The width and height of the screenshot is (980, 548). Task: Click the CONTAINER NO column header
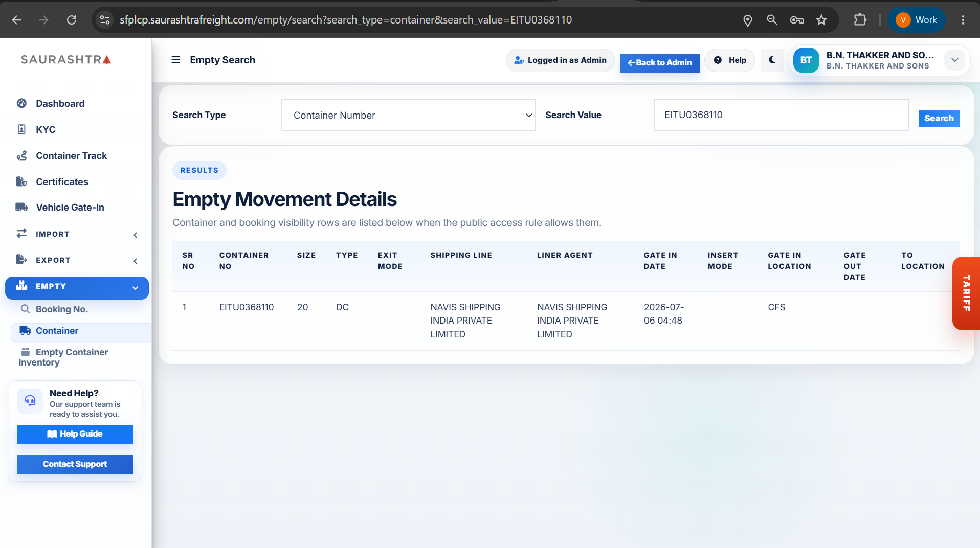244,261
